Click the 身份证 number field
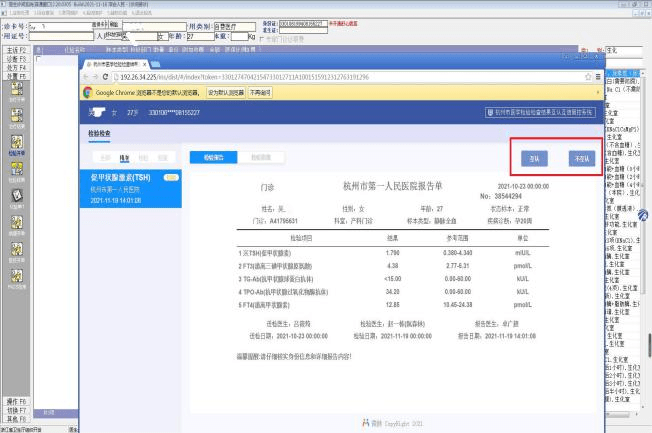 coord(304,24)
